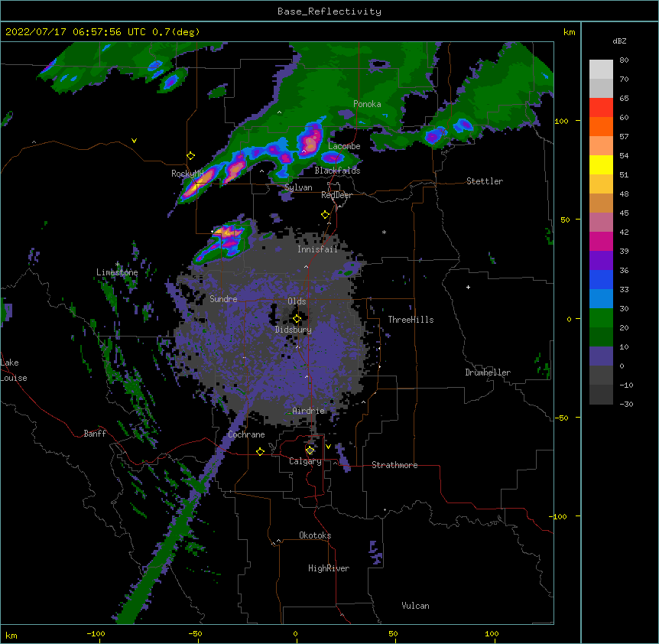Click the RedDeer city label
The image size is (659, 644).
point(336,195)
